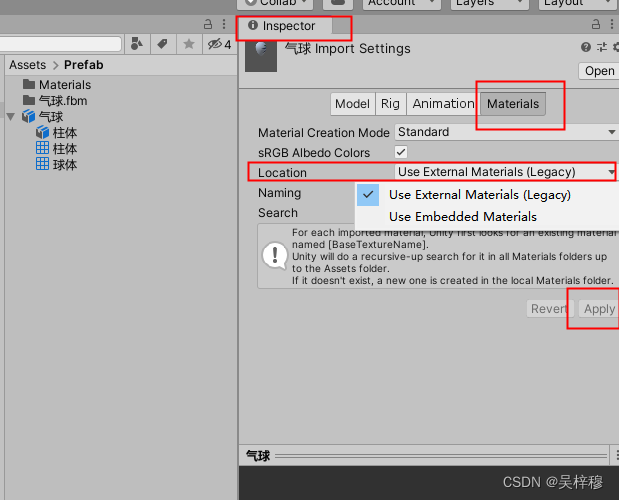This screenshot has height=500, width=619.
Task: Open Material Creation Mode dropdown
Action: (506, 132)
